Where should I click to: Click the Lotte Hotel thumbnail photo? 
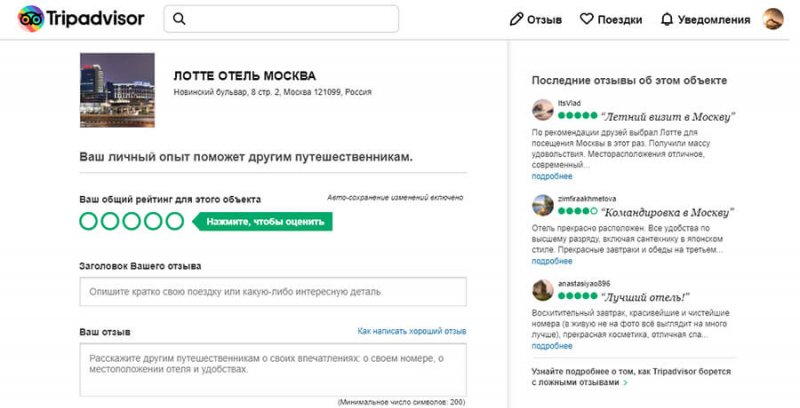(x=117, y=91)
